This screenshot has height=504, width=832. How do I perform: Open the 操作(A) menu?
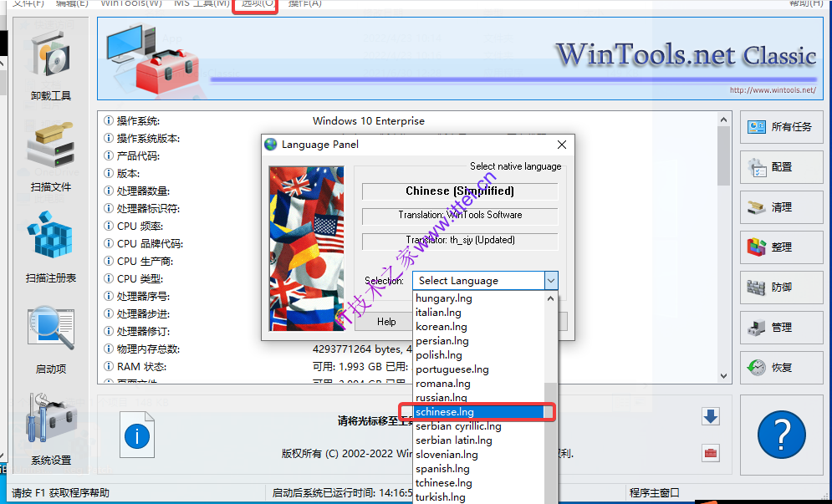[304, 3]
